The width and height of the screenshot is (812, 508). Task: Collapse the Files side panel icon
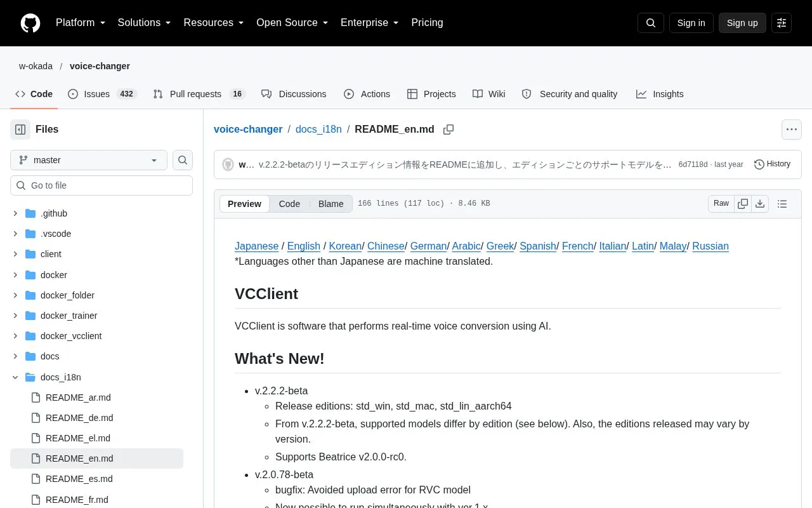[x=20, y=130]
